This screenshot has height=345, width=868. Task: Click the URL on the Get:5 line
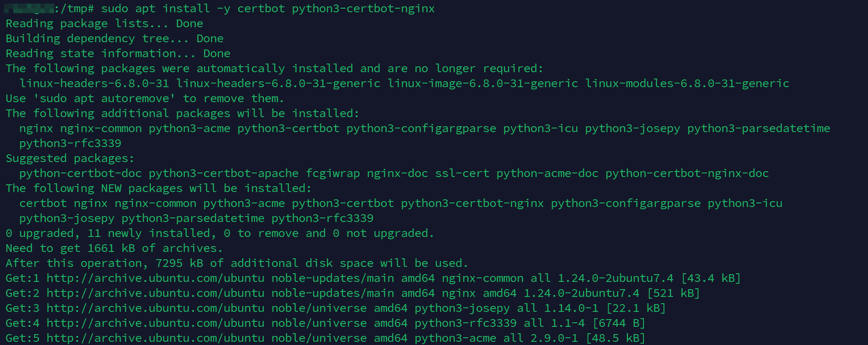click(x=155, y=338)
